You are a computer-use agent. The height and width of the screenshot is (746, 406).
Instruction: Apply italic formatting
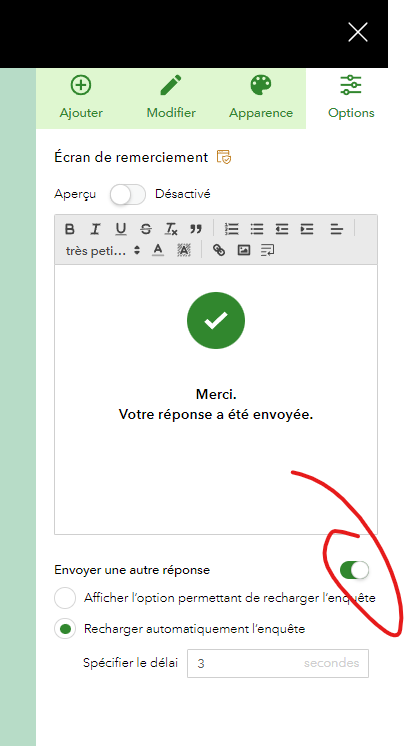tap(95, 229)
